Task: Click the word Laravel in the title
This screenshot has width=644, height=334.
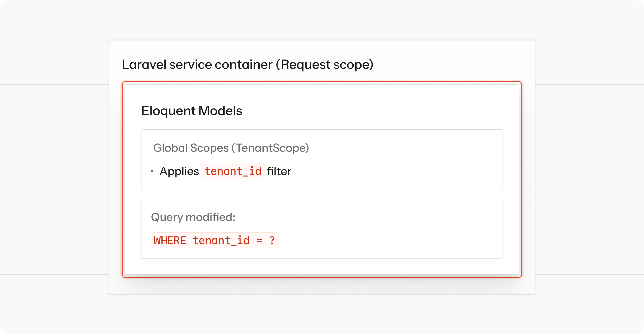Action: pyautogui.click(x=144, y=65)
